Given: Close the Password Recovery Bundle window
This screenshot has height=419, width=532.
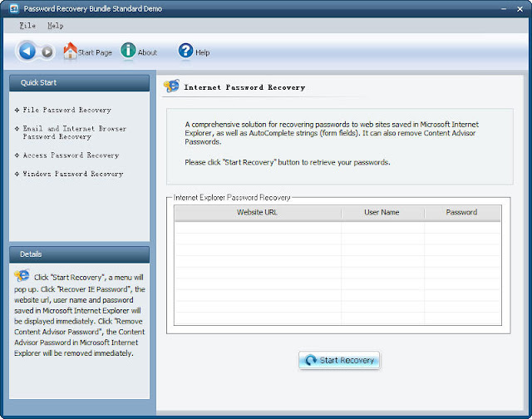Looking at the screenshot, I should tap(520, 9).
